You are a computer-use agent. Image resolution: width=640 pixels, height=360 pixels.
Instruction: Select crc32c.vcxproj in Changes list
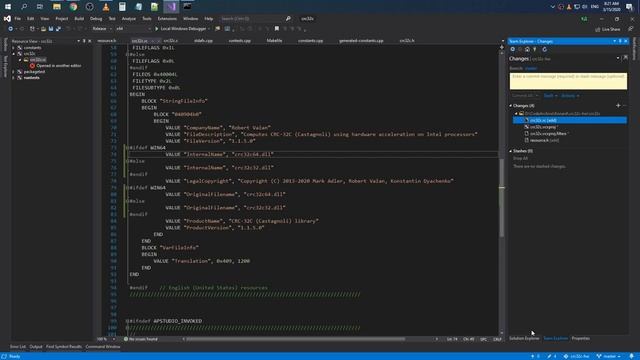point(543,127)
